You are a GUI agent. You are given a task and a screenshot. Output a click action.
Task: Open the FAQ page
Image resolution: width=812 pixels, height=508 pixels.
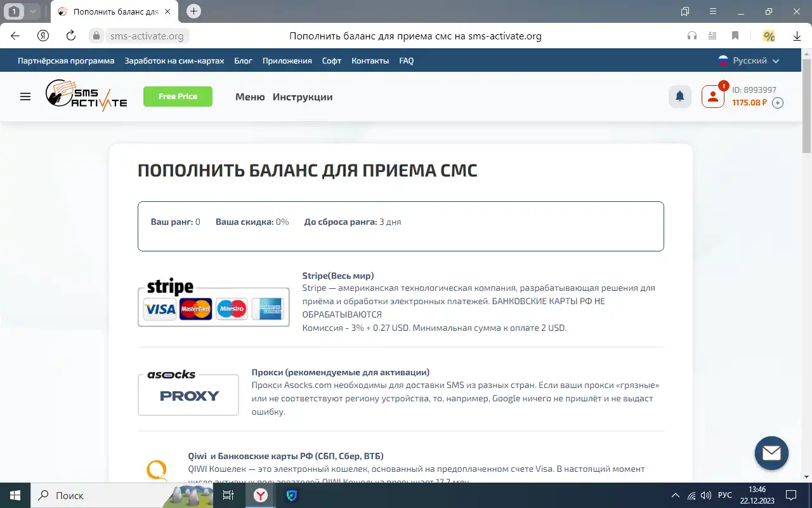point(407,61)
